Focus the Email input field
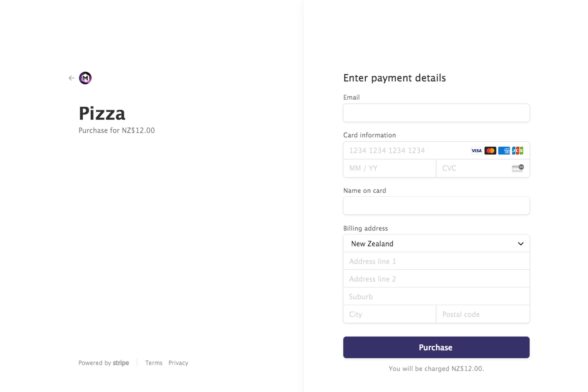Viewport: 588px width, 392px height. 436,113
